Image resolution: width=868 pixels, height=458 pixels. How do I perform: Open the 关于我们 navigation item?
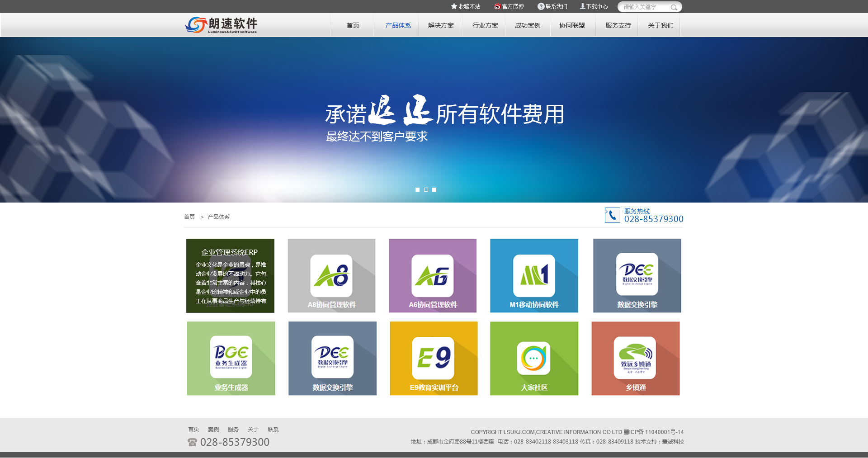(660, 25)
